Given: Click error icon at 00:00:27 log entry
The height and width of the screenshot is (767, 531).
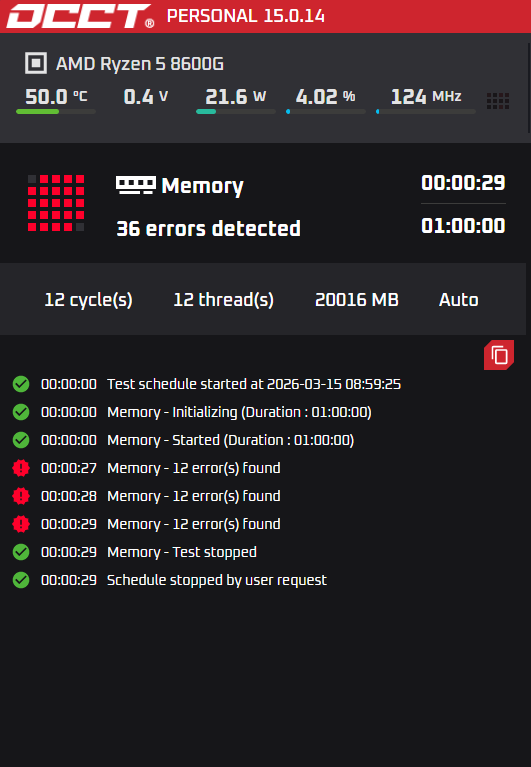Looking at the screenshot, I should point(21,468).
